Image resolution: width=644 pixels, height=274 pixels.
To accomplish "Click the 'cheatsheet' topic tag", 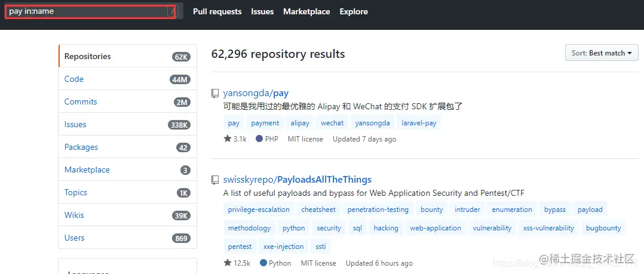I will [x=318, y=210].
